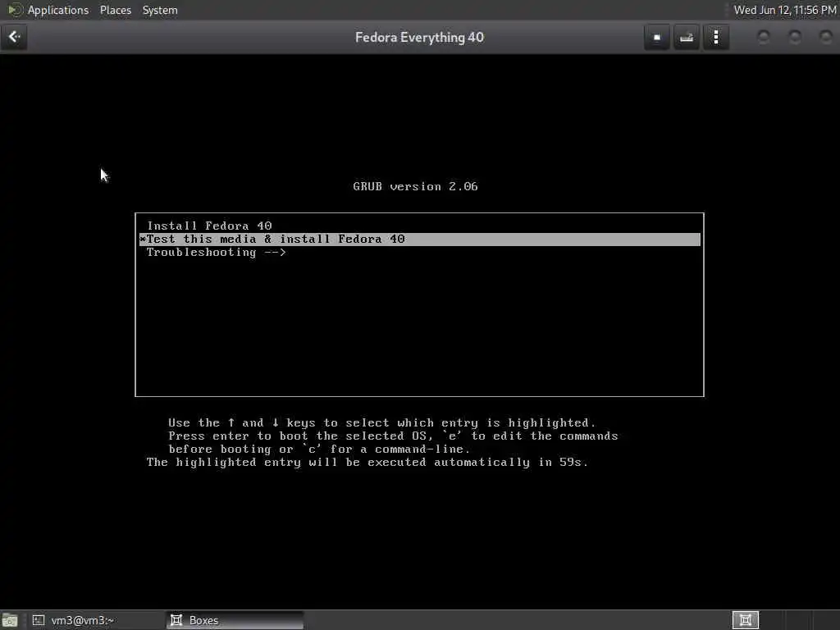
Task: Click the Applications menu logo icon
Action: pyautogui.click(x=15, y=10)
